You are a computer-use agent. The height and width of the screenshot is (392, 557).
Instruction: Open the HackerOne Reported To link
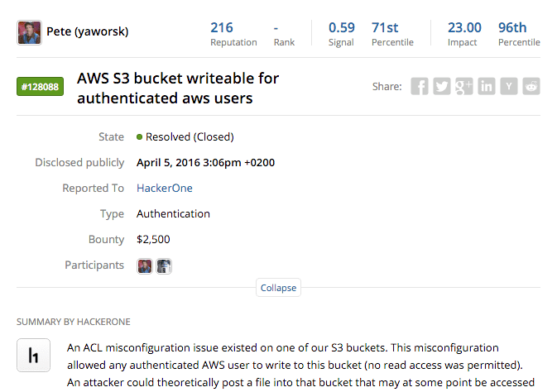click(165, 188)
